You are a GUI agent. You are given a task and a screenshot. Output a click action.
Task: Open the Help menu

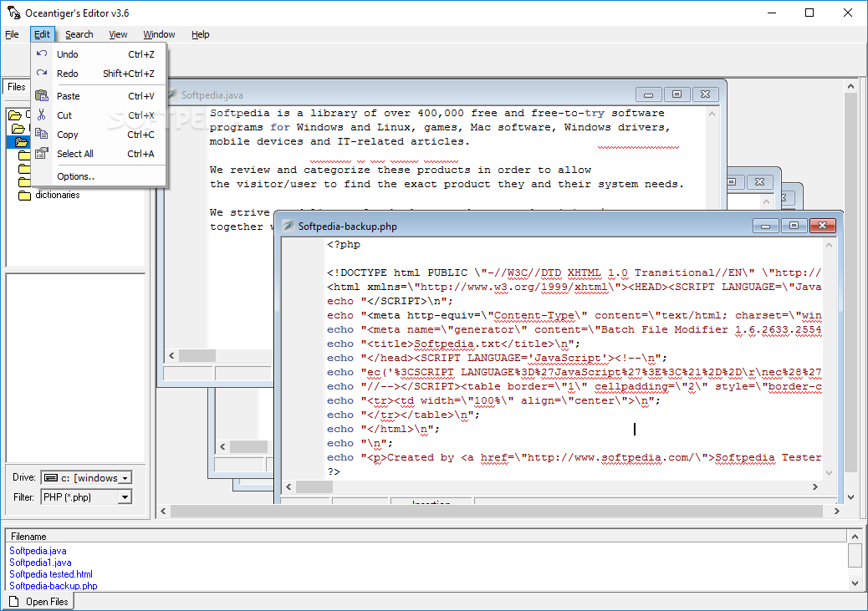point(201,34)
